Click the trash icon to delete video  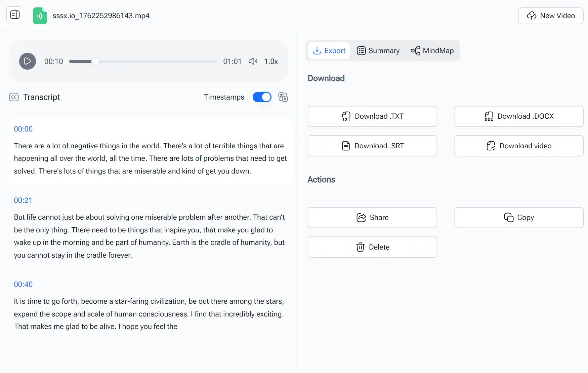[360, 247]
